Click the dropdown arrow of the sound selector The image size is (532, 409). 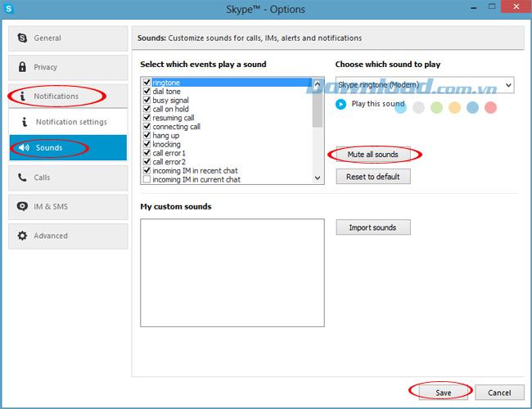click(x=508, y=85)
